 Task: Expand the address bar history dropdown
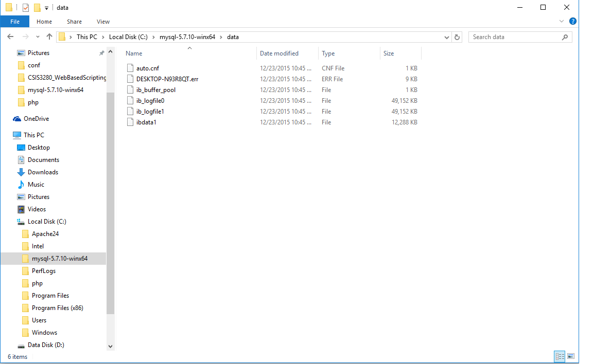click(446, 37)
